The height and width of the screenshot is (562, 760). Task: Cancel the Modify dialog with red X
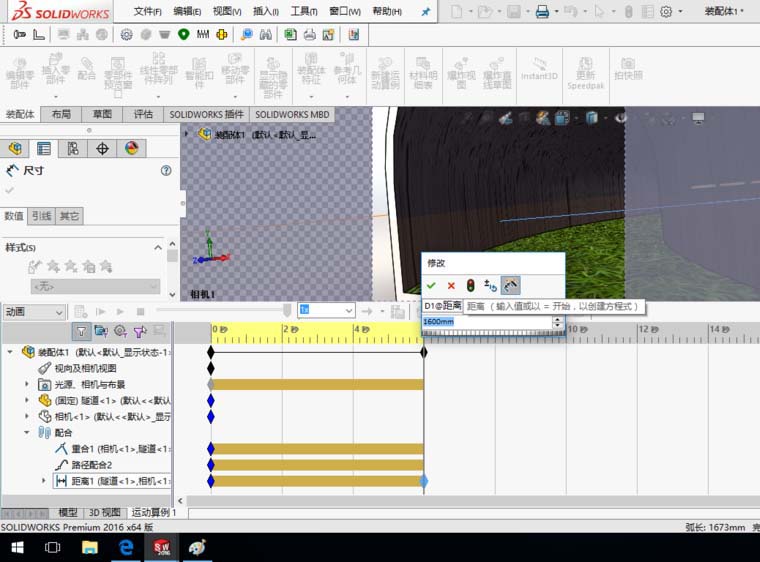coord(451,286)
